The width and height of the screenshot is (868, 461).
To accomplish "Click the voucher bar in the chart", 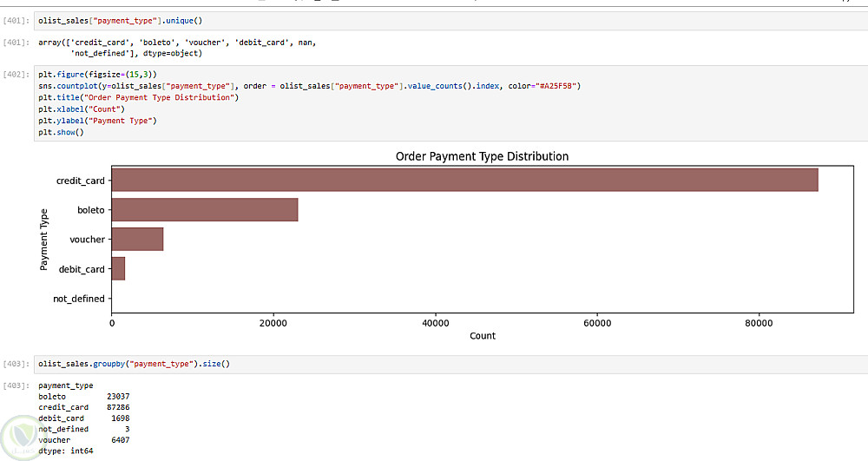I will click(137, 239).
